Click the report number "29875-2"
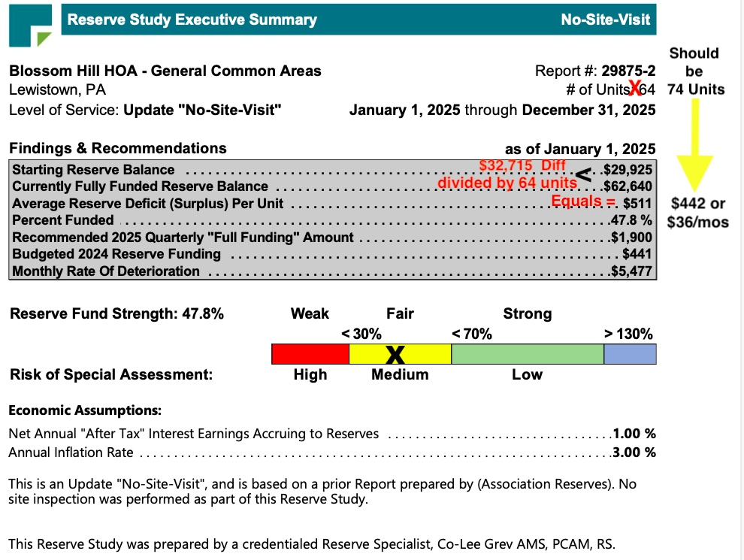This screenshot has width=744, height=560. point(628,71)
